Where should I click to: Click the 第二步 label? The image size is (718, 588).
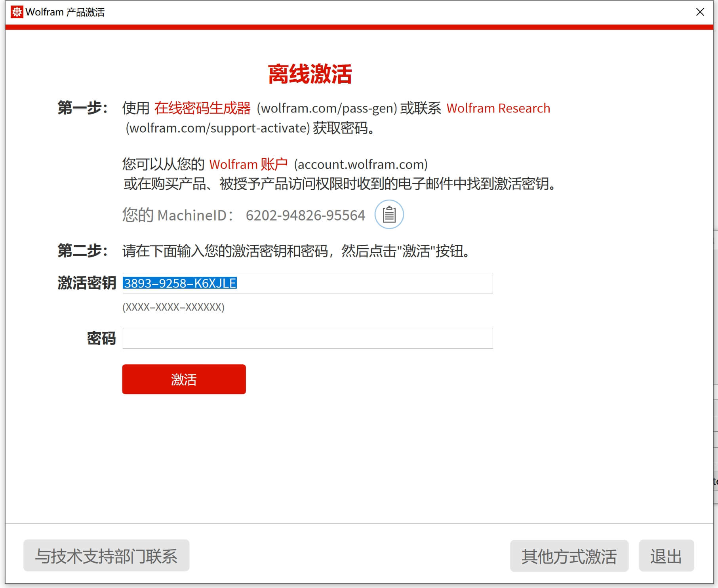[83, 251]
